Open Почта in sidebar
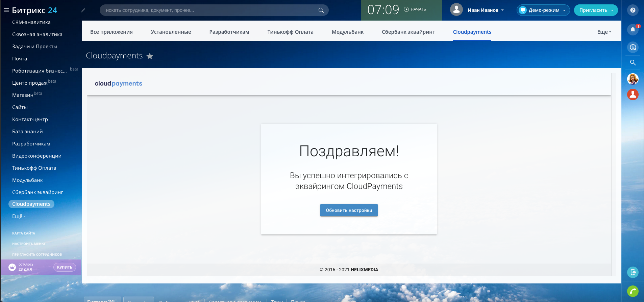Image resolution: width=644 pixels, height=302 pixels. coord(20,59)
